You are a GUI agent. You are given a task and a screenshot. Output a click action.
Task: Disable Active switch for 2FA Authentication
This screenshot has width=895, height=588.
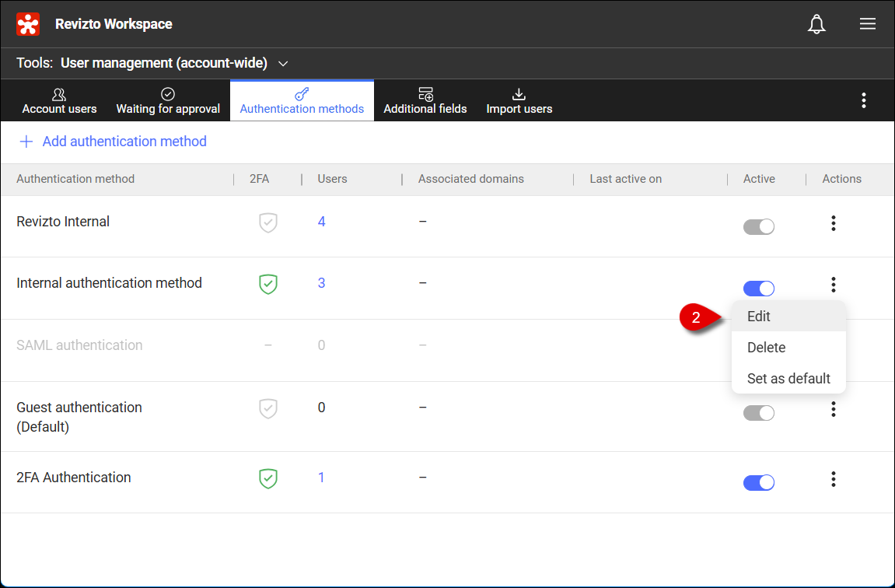759,482
